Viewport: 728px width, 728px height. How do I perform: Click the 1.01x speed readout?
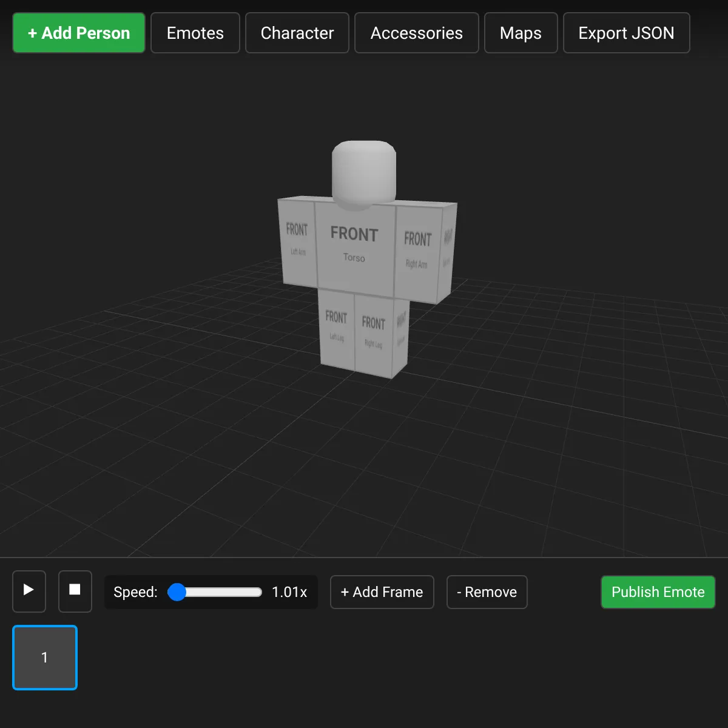point(289,592)
